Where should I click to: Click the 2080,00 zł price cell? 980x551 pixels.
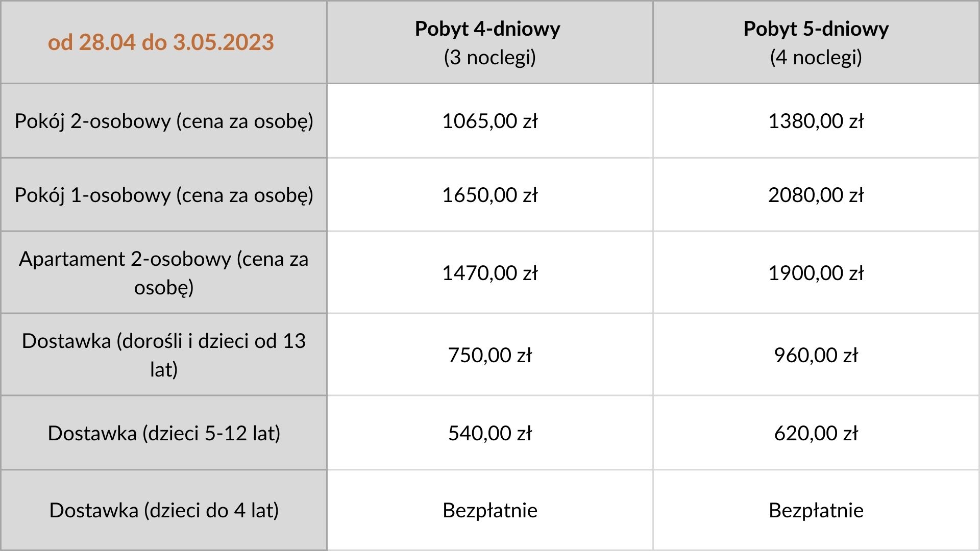pos(816,195)
